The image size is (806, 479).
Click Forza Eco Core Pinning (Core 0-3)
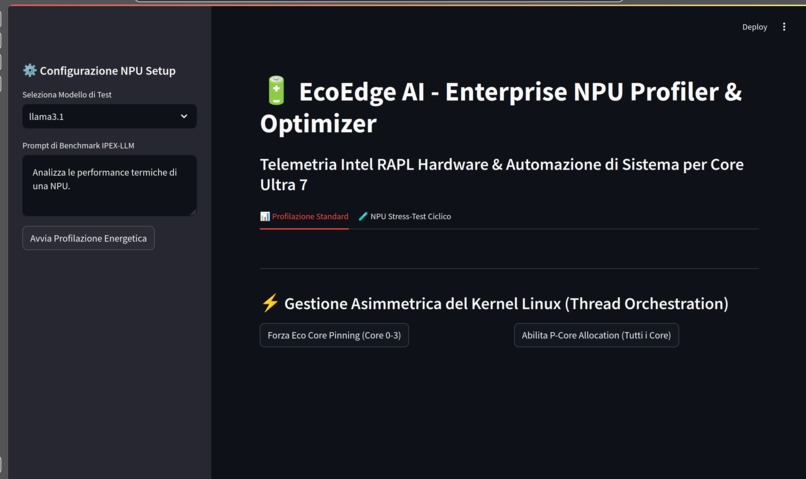point(334,335)
